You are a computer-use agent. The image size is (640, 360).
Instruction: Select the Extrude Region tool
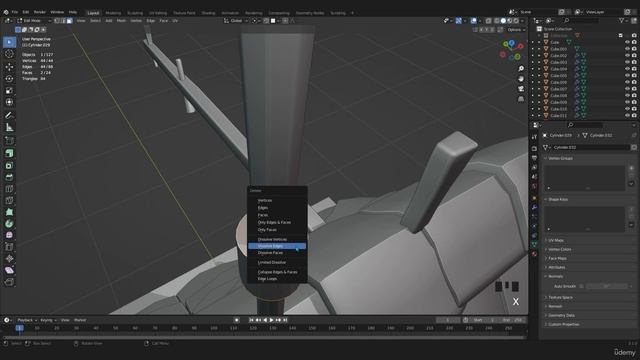(x=9, y=153)
